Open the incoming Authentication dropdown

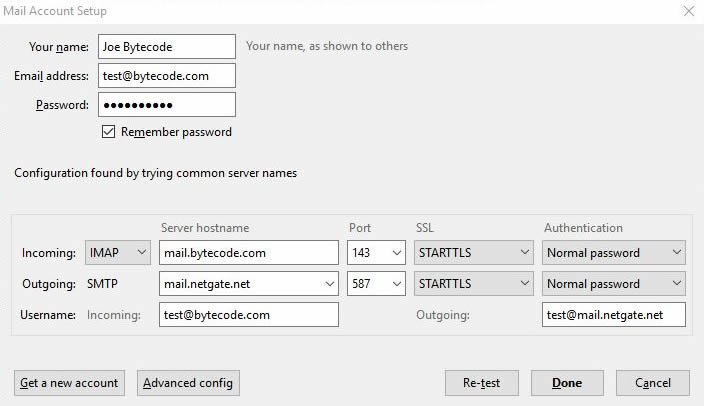[614, 253]
